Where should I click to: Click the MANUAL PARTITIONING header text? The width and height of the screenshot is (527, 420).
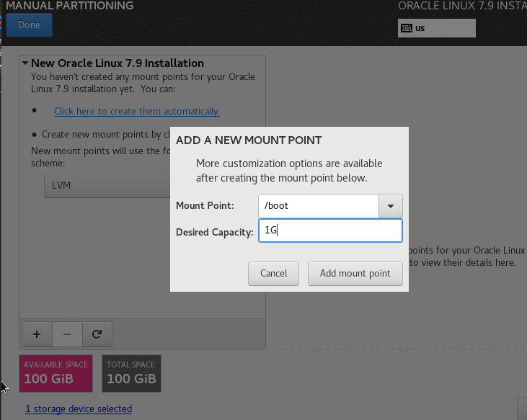pos(70,6)
